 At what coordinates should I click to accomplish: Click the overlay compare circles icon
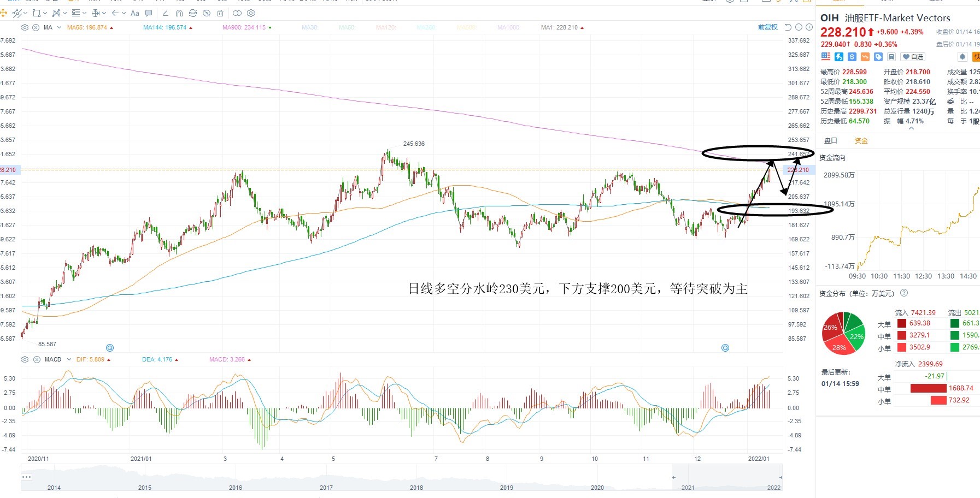237,13
